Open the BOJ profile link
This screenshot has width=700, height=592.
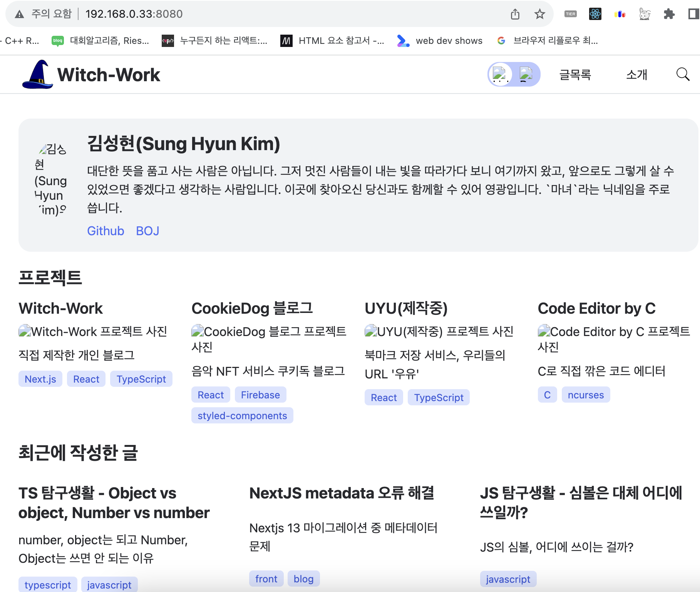point(147,231)
